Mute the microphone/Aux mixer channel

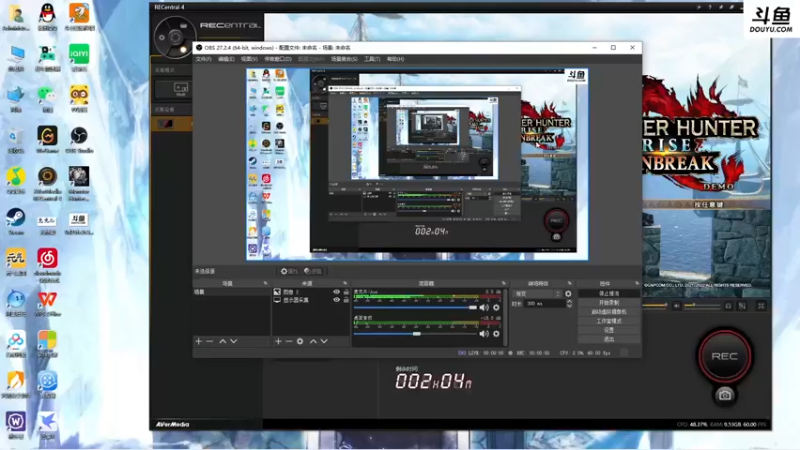484,307
